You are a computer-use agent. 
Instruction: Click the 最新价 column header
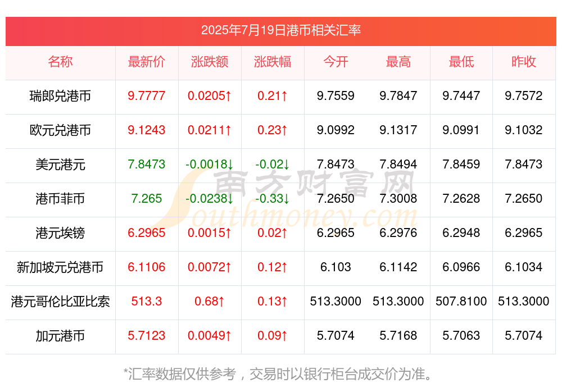[x=146, y=62]
